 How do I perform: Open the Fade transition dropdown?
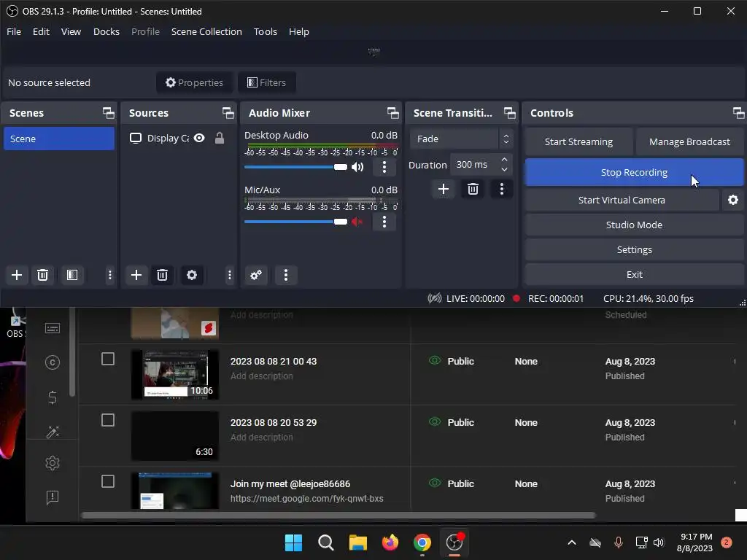click(461, 139)
